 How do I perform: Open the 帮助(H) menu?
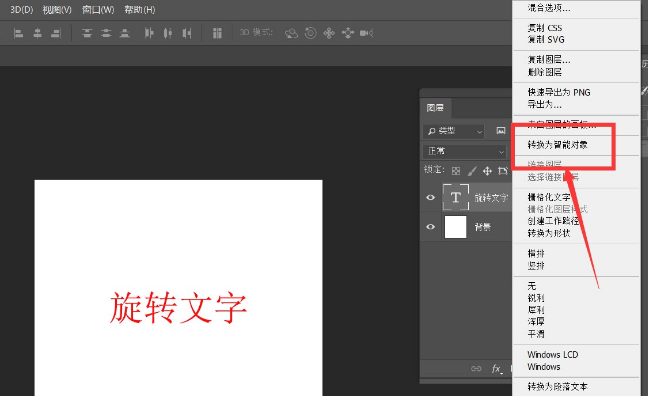(140, 10)
